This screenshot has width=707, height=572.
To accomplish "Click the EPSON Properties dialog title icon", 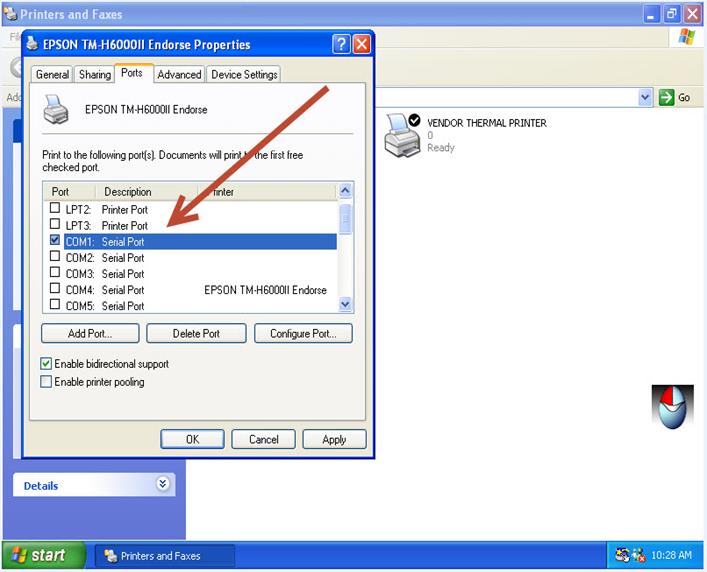I will pos(32,44).
